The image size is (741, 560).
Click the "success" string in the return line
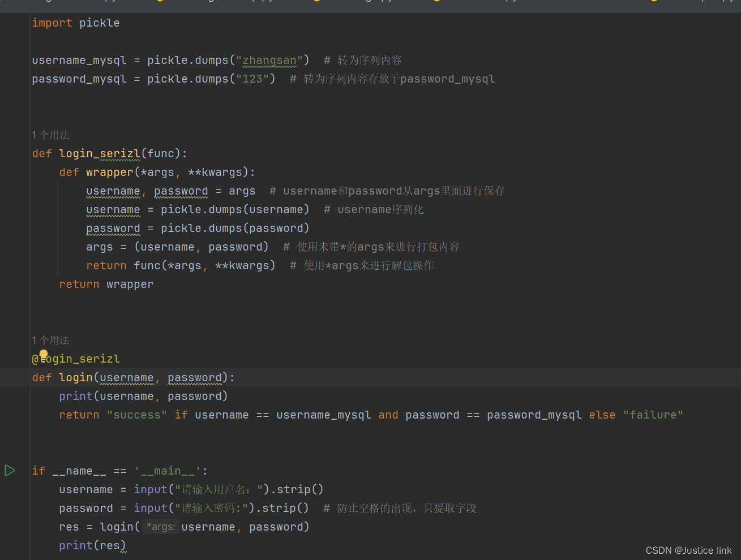(x=137, y=415)
